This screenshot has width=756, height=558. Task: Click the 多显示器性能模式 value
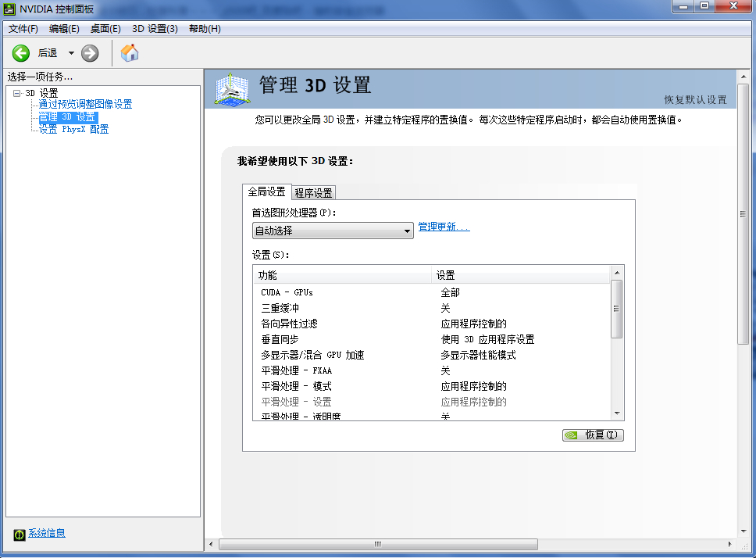pos(478,355)
